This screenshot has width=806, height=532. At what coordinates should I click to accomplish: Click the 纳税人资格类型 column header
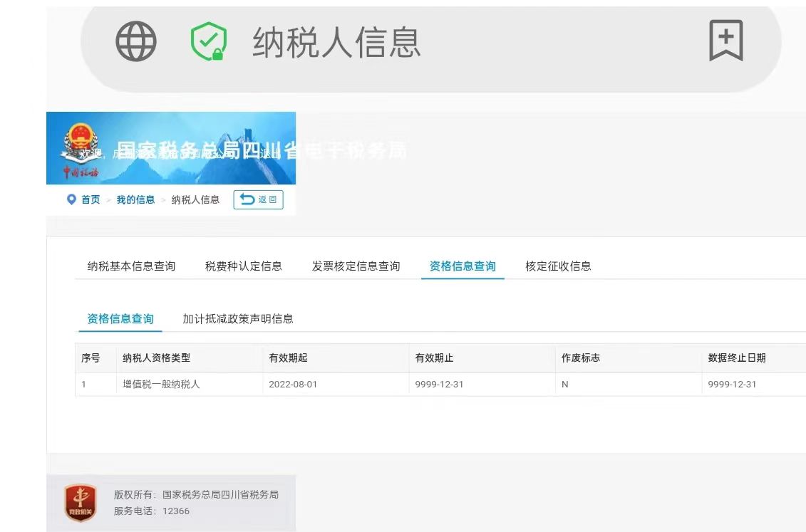coord(156,358)
